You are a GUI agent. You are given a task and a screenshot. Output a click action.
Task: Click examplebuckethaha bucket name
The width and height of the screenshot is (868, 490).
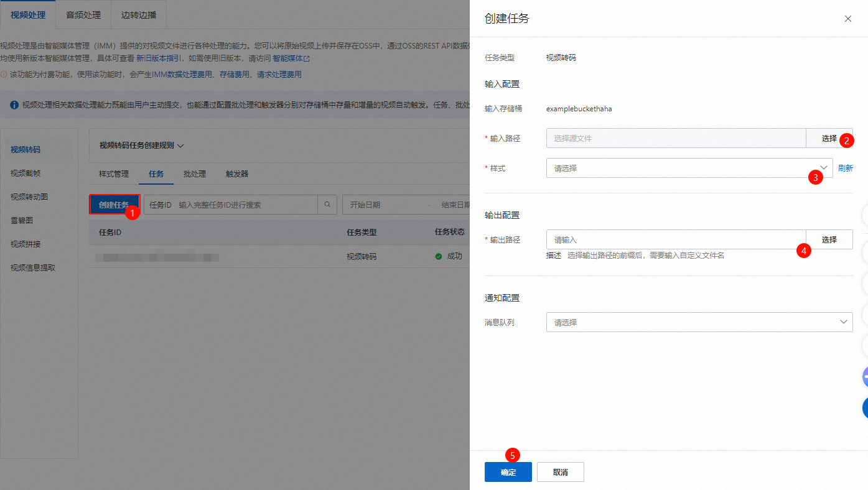pyautogui.click(x=579, y=109)
